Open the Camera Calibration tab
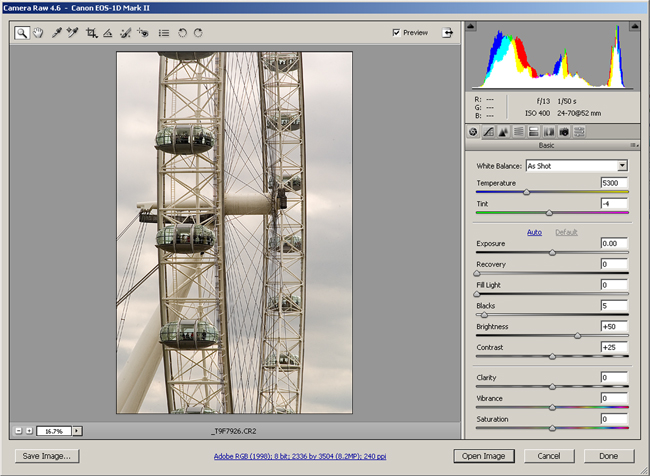Image resolution: width=650 pixels, height=476 pixels. click(564, 132)
